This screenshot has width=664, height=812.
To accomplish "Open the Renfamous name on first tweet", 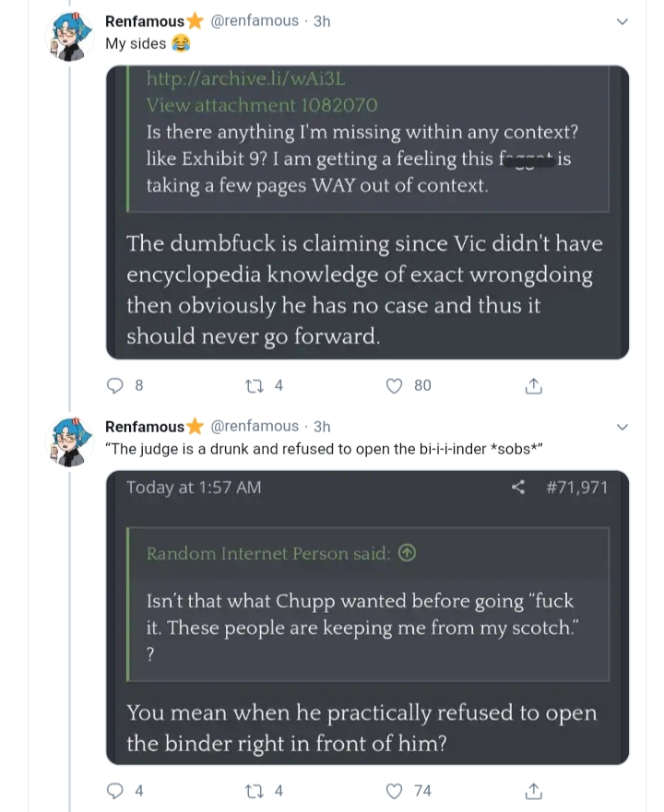I will [145, 21].
